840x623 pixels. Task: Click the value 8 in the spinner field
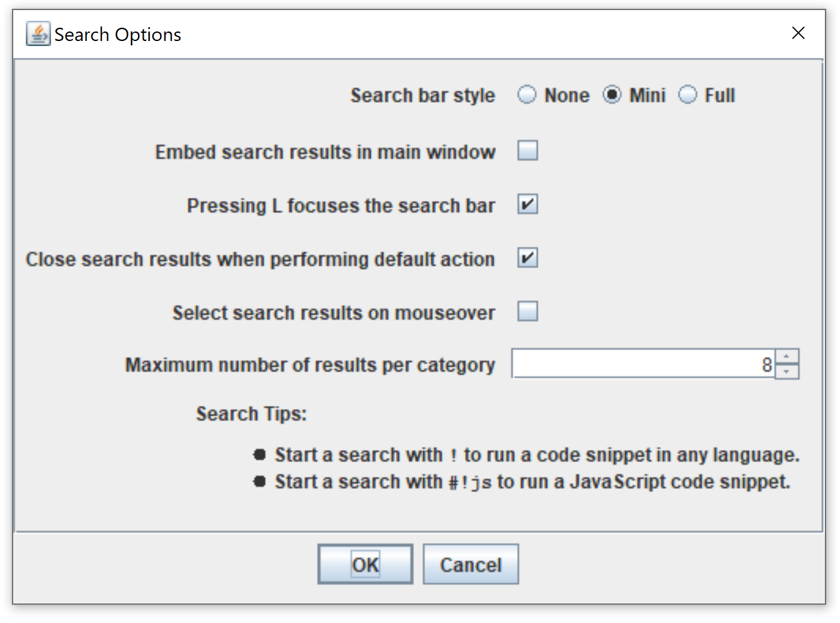coord(766,364)
